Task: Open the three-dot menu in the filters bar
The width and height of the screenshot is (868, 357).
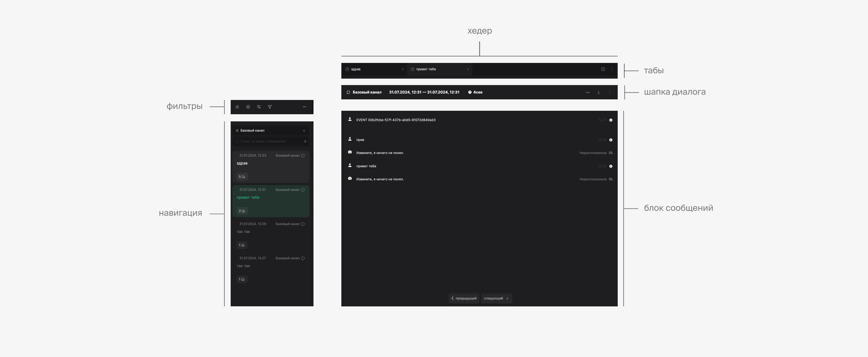Action: coord(304,107)
